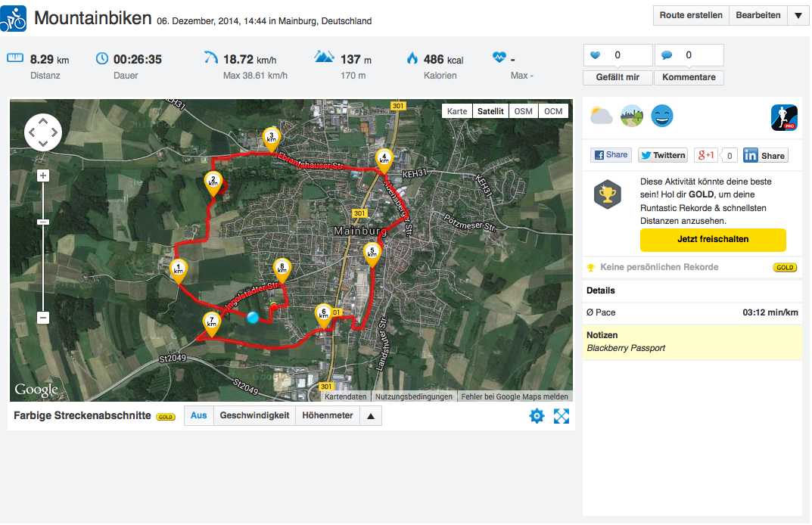Click the 5 km marker pin

click(372, 255)
